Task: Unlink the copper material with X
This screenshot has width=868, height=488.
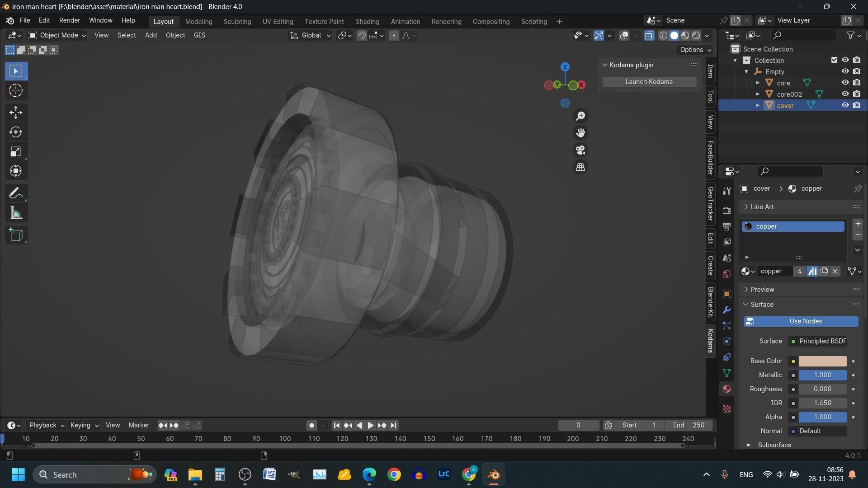Action: pos(835,271)
